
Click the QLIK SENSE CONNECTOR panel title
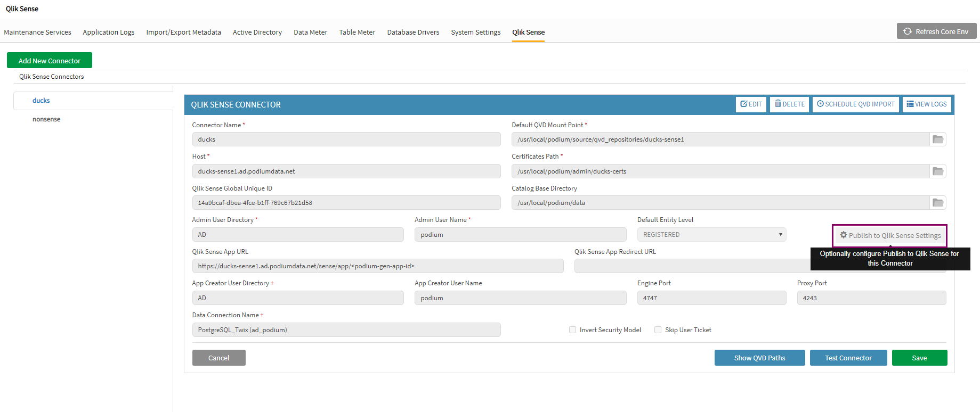[x=236, y=105]
